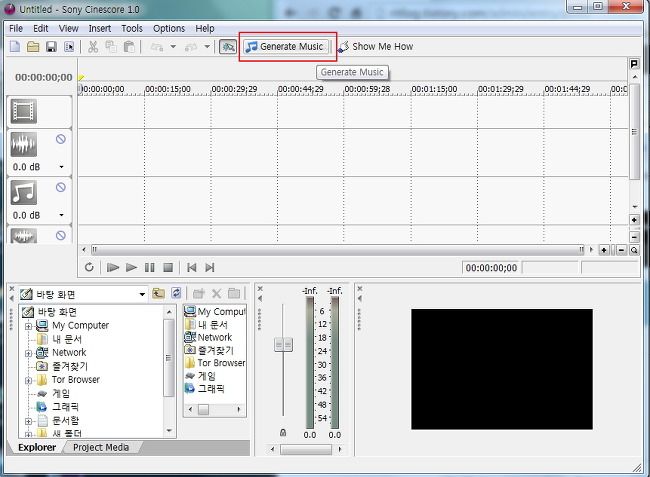Zoom out track height with minus button
Image resolution: width=650 pixels, height=477 pixels.
tap(634, 237)
